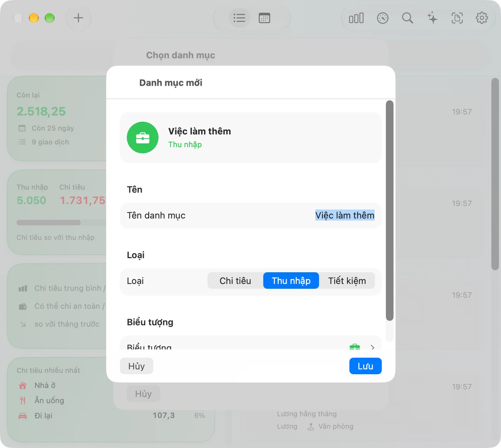The width and height of the screenshot is (501, 448).
Task: Click the Chi tiêu nhiều nhất heading
Action: coord(48,370)
